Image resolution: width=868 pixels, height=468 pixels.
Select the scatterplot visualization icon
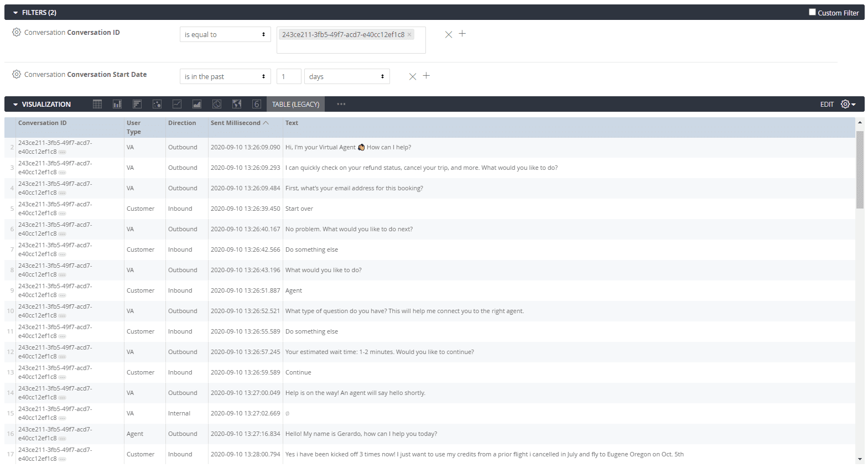[157, 104]
